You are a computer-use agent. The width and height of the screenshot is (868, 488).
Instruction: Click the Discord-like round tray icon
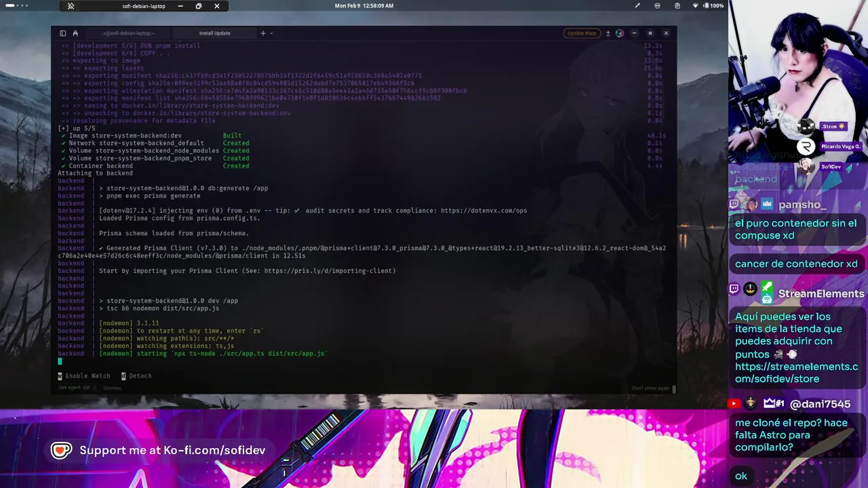(x=657, y=5)
